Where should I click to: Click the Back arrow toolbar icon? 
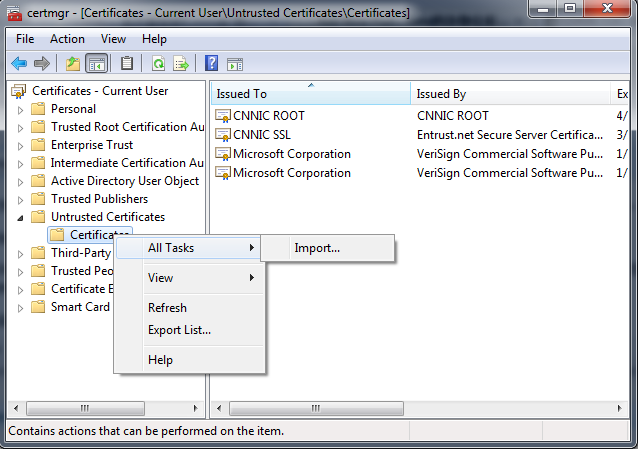tap(19, 64)
